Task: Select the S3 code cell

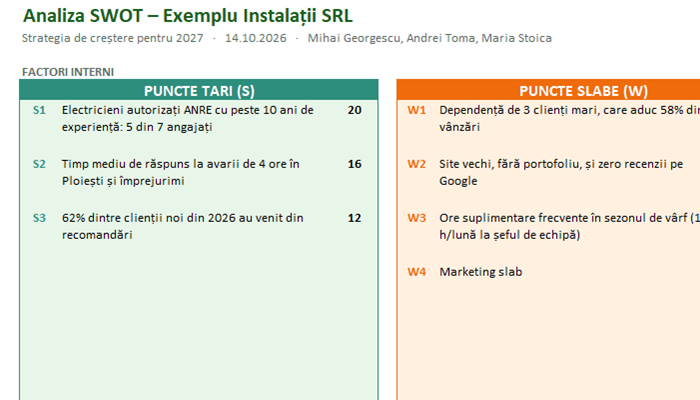Action: pos(39,218)
